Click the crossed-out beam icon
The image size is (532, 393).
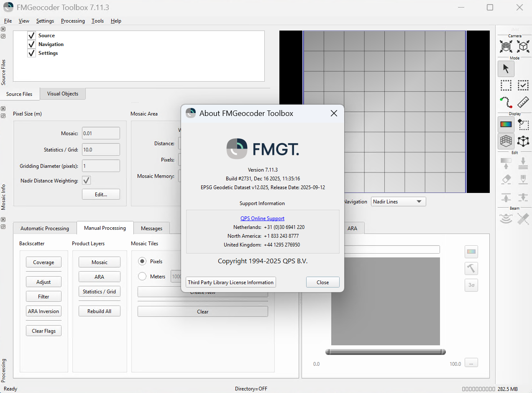tap(523, 218)
